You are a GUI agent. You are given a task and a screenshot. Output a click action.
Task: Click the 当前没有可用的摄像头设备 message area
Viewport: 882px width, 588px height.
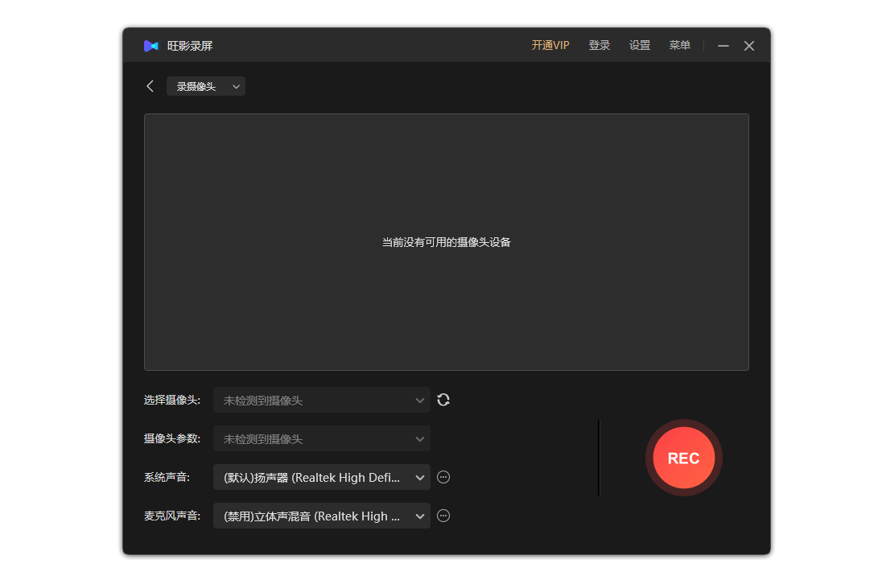click(446, 241)
